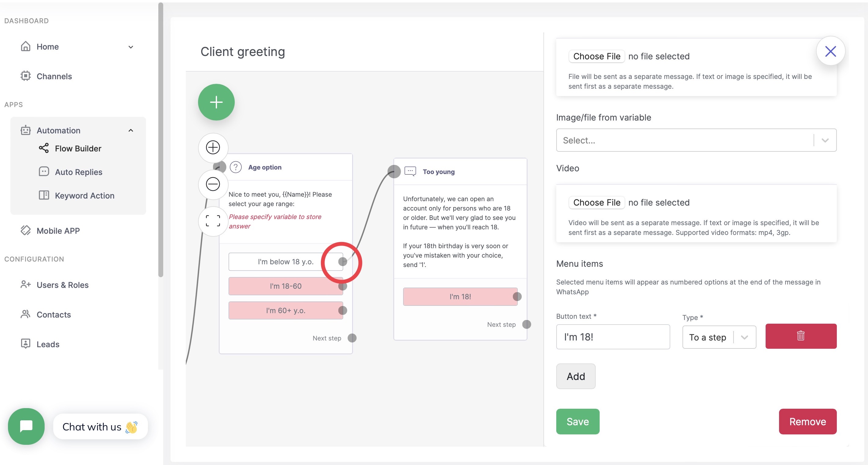Click the Too young message icon

click(x=410, y=171)
